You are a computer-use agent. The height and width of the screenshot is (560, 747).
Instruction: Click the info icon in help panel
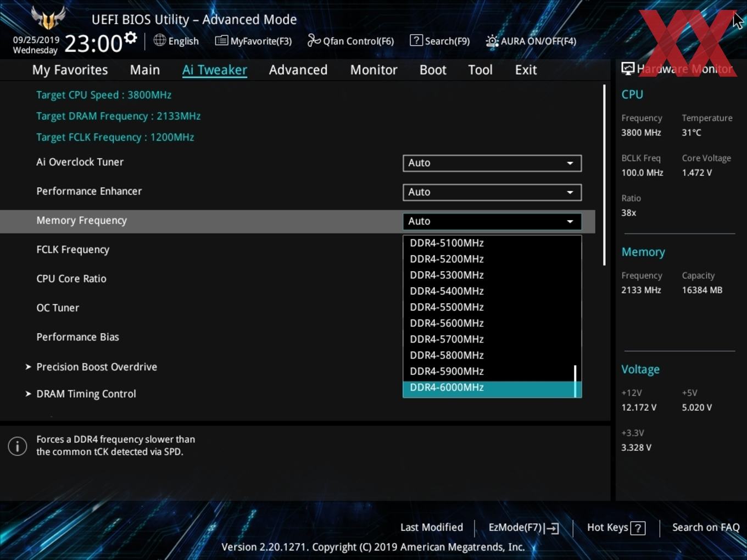pyautogui.click(x=18, y=446)
